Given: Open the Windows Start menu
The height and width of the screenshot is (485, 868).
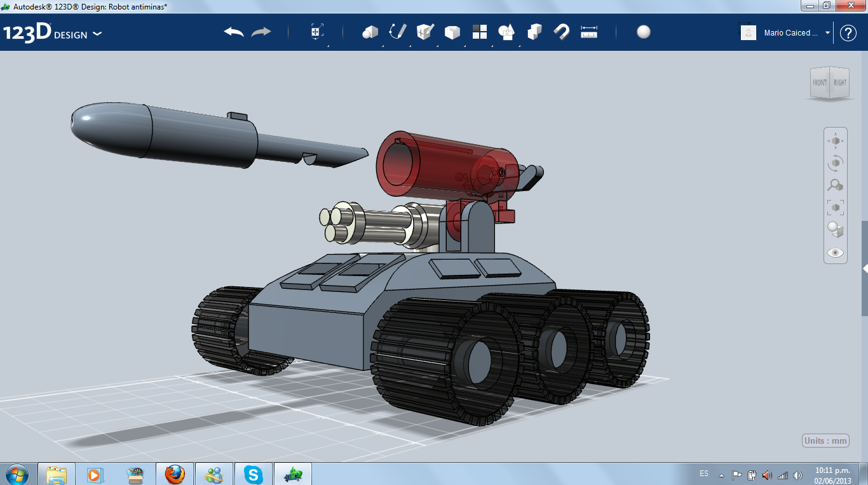Looking at the screenshot, I should pos(16,474).
